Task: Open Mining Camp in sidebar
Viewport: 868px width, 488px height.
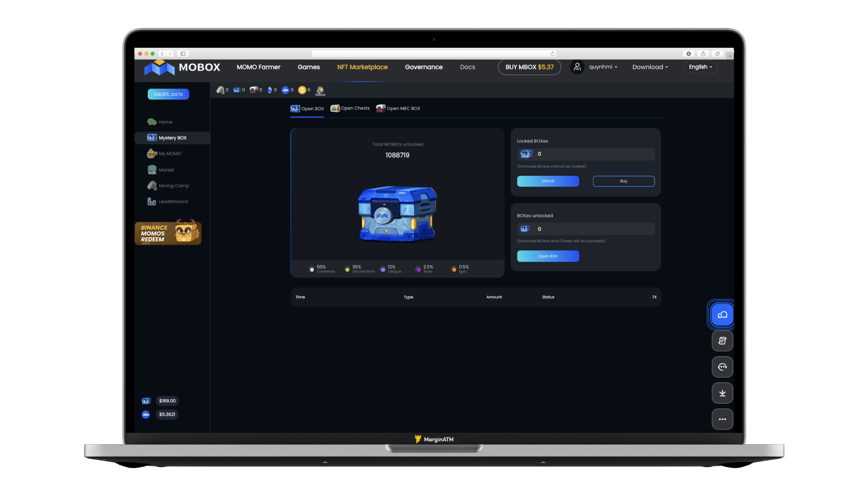Action: (173, 186)
